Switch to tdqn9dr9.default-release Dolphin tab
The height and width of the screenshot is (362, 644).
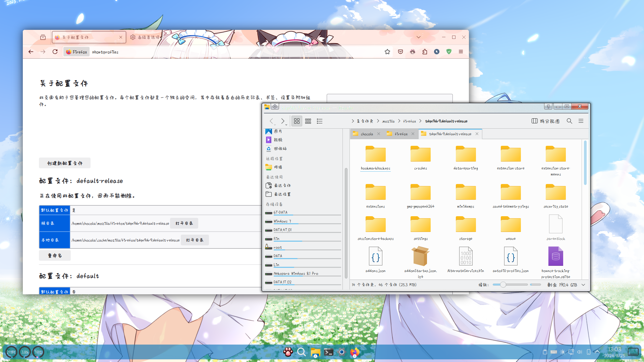tap(450, 134)
